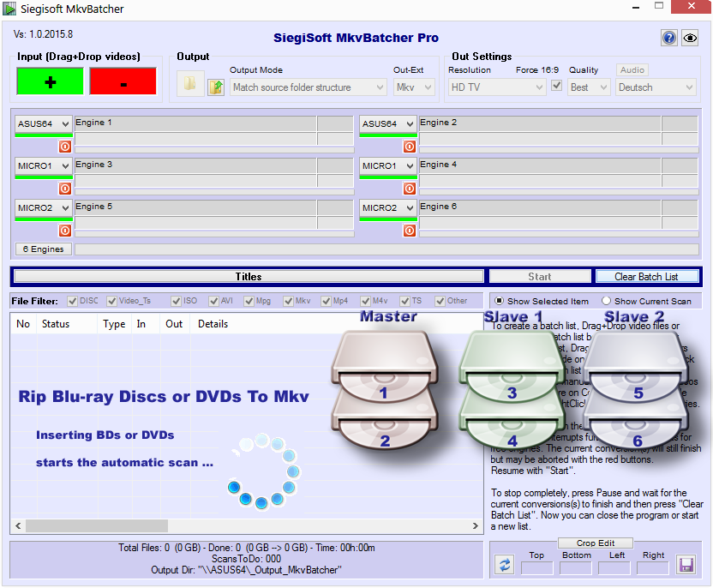Open the Quality Best dropdown
This screenshot has width=713, height=588.
589,87
